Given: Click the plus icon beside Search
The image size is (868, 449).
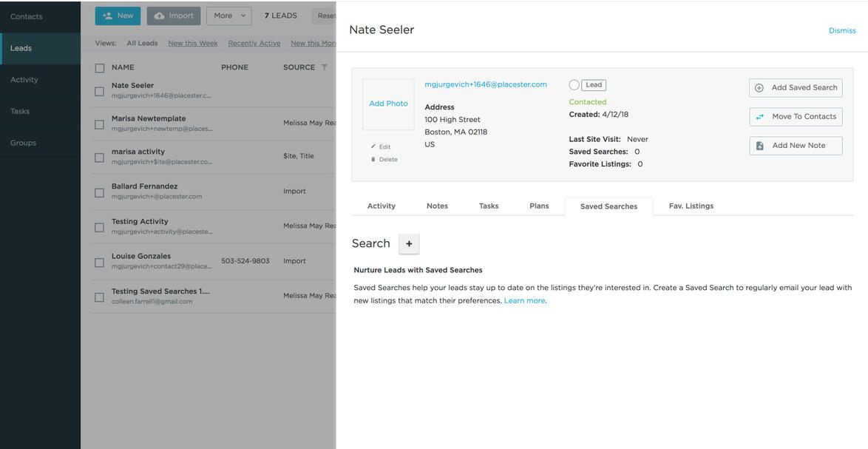Looking at the screenshot, I should coord(409,243).
